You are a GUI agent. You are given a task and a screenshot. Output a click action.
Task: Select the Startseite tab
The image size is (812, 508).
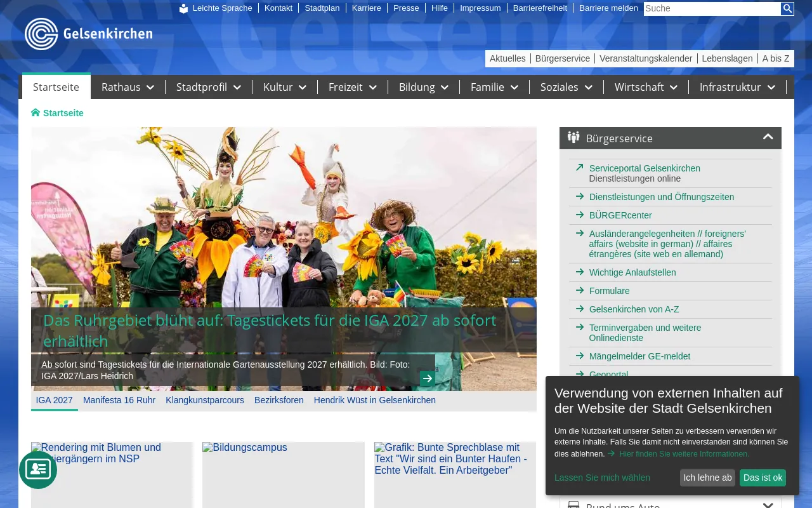(x=56, y=87)
